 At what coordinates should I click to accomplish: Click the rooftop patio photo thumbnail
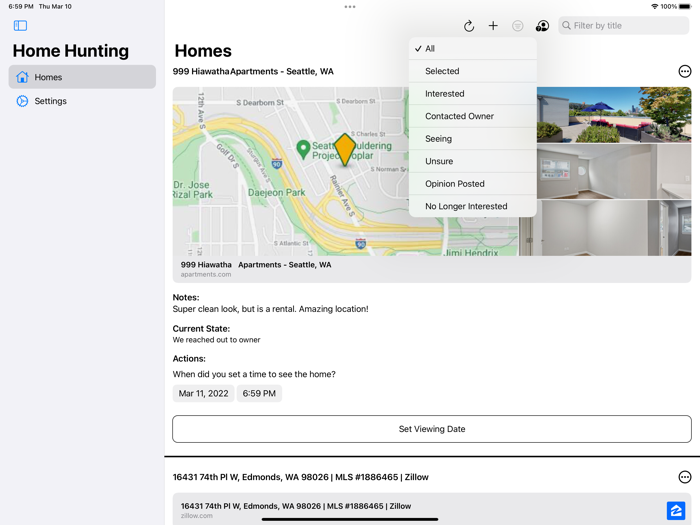614,115
